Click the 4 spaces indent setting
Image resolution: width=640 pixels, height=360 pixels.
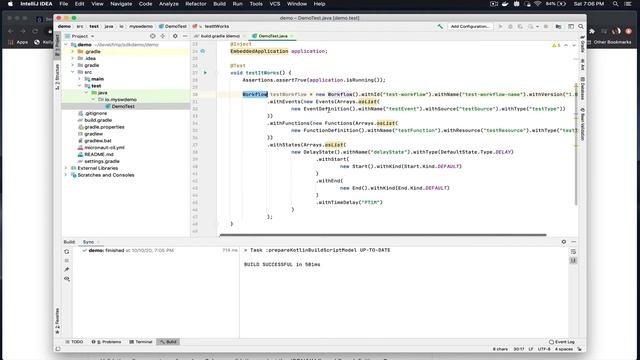pyautogui.click(x=564, y=349)
